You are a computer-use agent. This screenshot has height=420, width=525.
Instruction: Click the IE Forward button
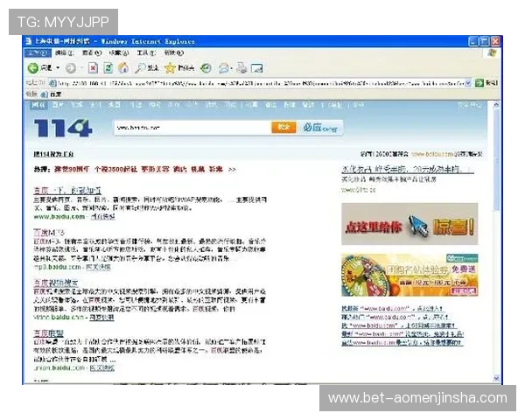[70, 68]
